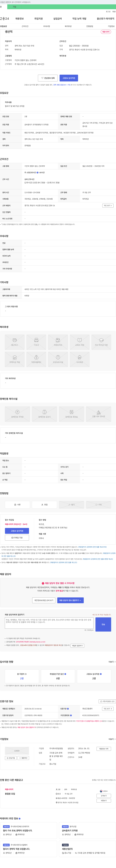Click the 거짓구인광고 신고 button
116x868 pixels.
[107, 701]
